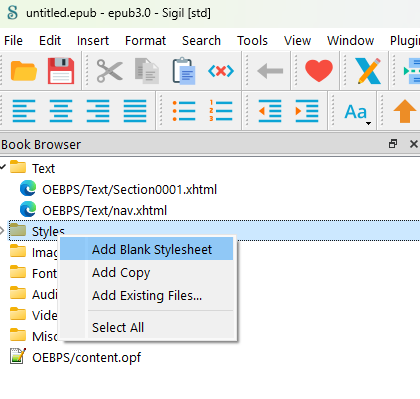420x399 pixels.
Task: Choose Add Copy from context menu
Action: pos(147,272)
